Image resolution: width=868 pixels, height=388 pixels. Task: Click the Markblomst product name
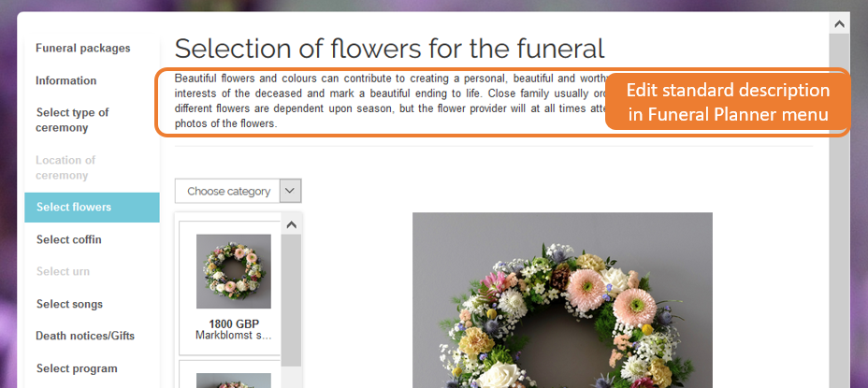click(234, 335)
